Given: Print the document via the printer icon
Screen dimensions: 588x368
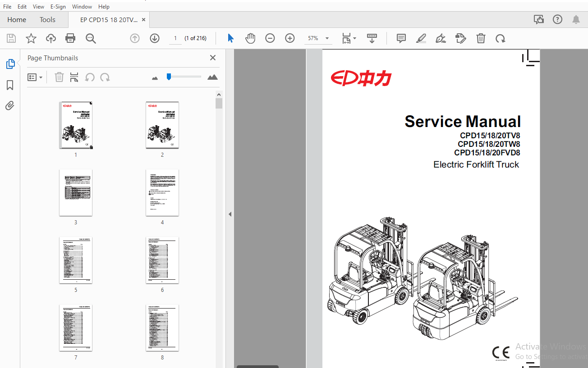Looking at the screenshot, I should [x=70, y=39].
